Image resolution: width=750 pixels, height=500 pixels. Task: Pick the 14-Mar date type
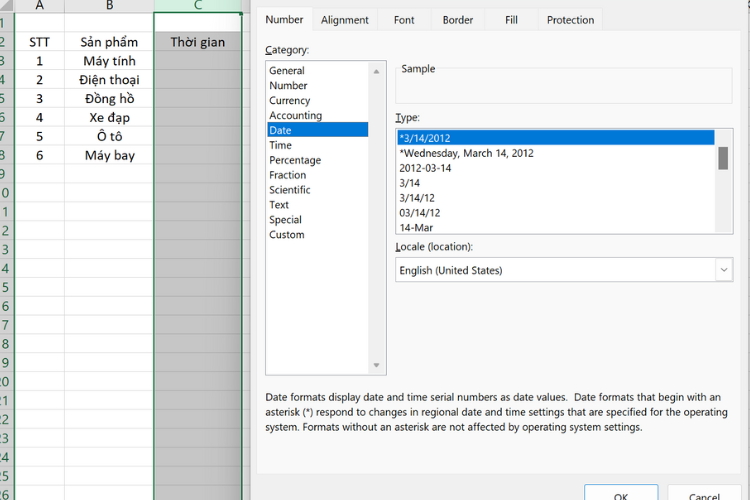pos(556,227)
